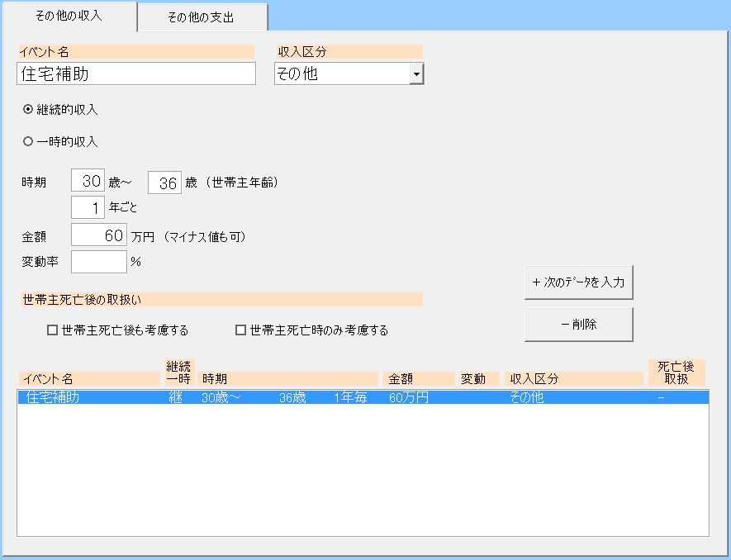731x560 pixels.
Task: Click the 年ごと interval field
Action: point(88,207)
